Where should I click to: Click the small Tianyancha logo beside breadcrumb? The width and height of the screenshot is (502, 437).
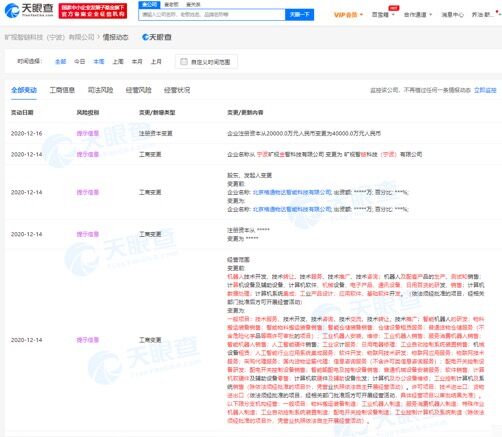tap(157, 37)
